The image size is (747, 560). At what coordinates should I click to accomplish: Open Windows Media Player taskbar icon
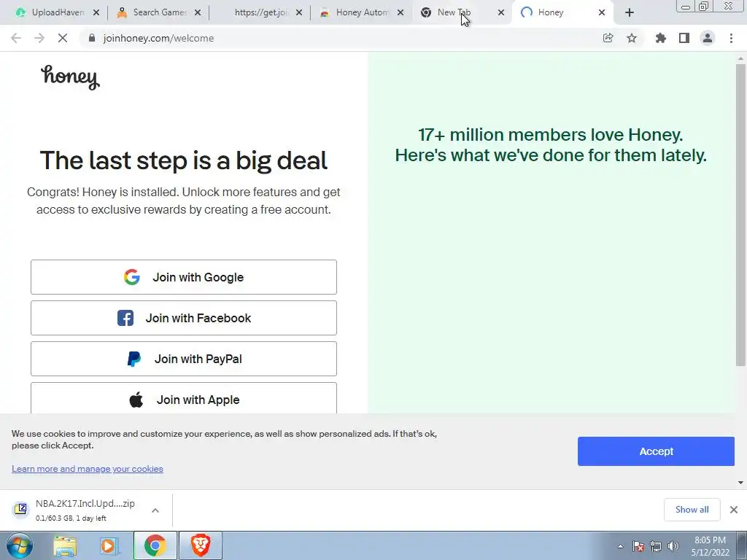click(x=109, y=545)
